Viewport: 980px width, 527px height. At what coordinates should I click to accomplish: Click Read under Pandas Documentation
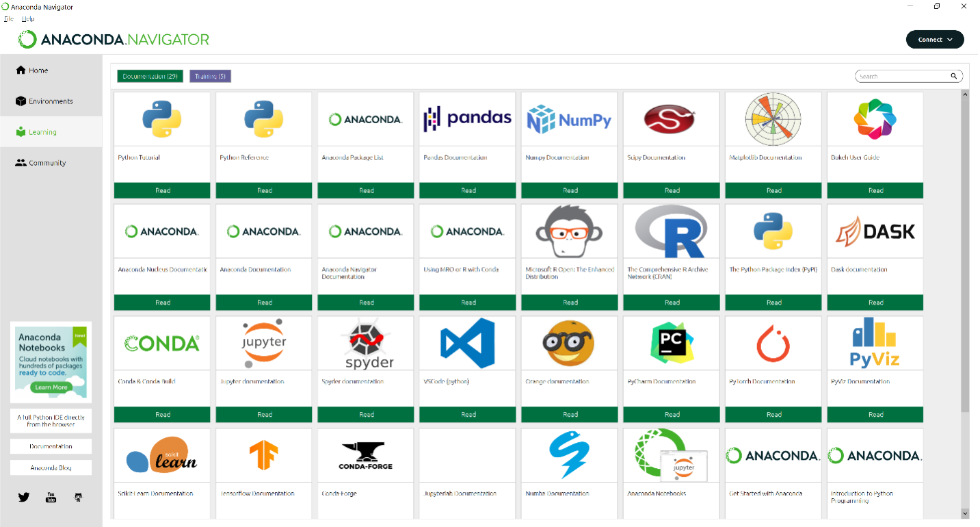click(x=468, y=190)
